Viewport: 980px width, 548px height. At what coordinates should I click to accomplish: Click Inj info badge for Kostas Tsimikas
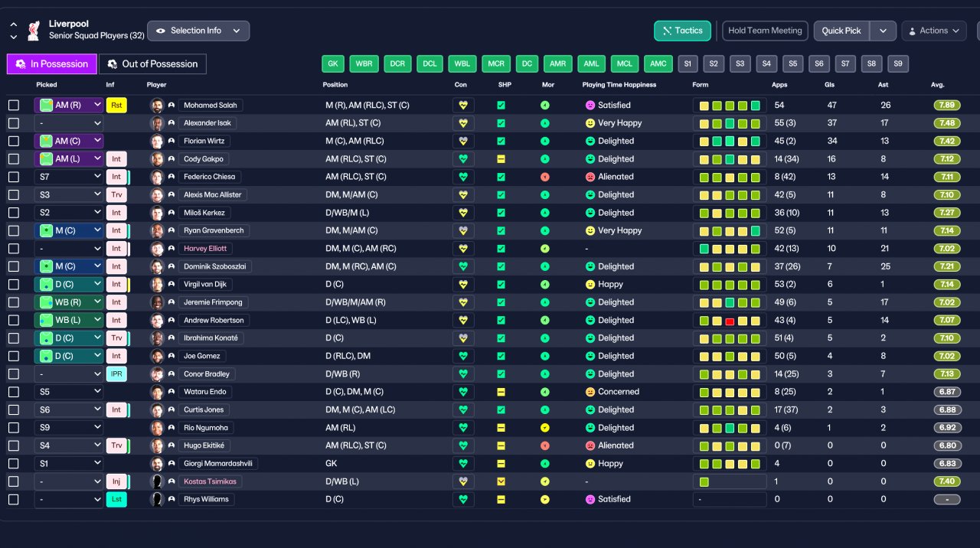tap(116, 481)
